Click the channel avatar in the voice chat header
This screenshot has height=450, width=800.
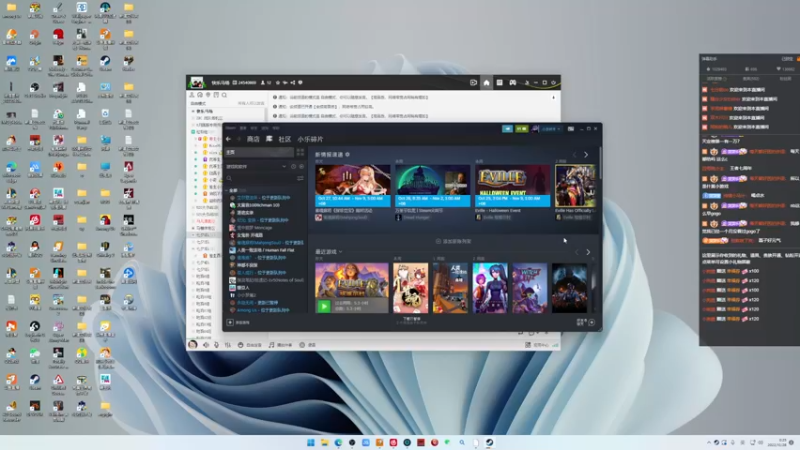[196, 83]
